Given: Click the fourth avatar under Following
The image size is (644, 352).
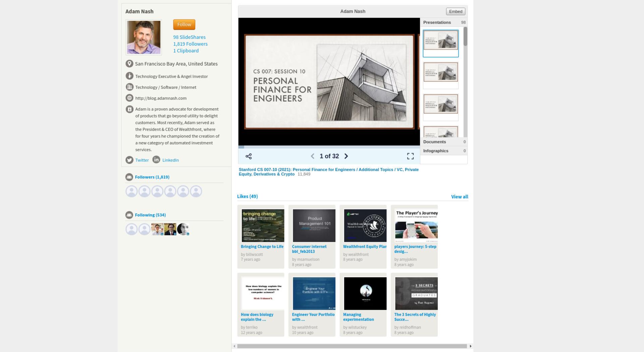Looking at the screenshot, I should coord(170,229).
